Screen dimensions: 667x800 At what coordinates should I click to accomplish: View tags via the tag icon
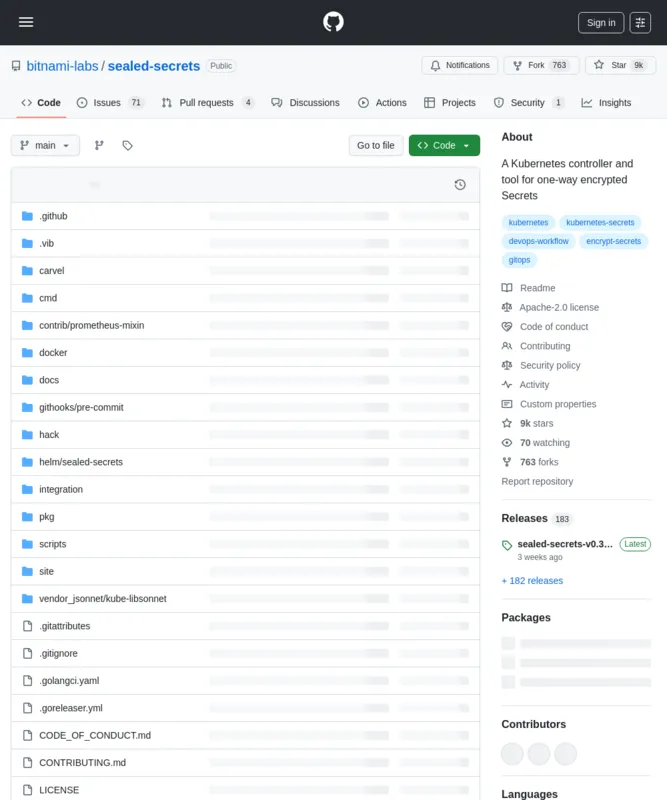pyautogui.click(x=127, y=145)
